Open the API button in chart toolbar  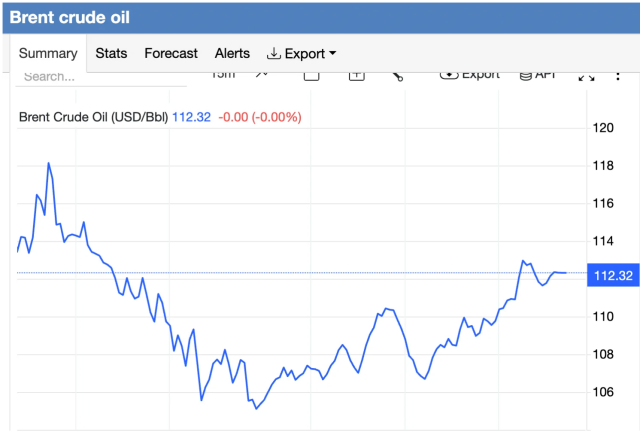click(x=538, y=74)
